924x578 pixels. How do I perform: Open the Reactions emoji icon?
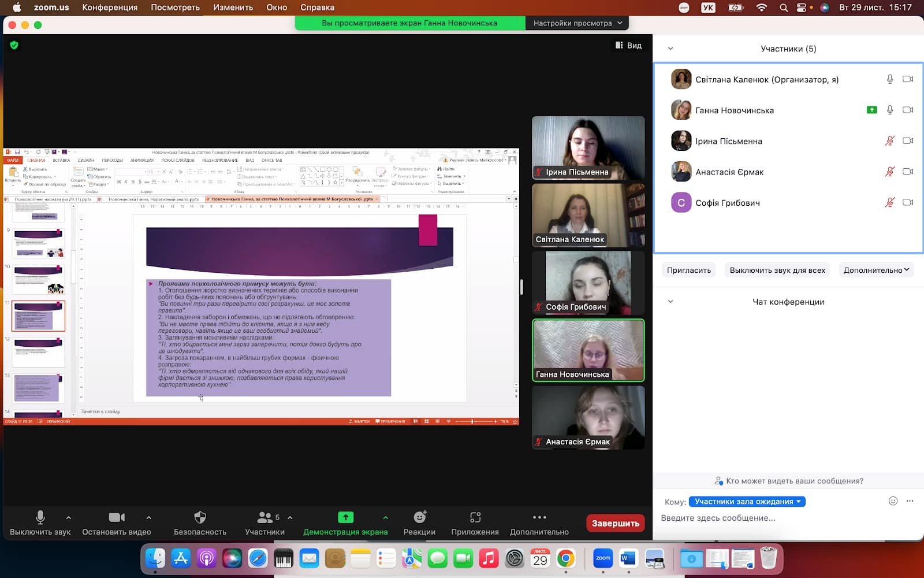click(x=419, y=517)
